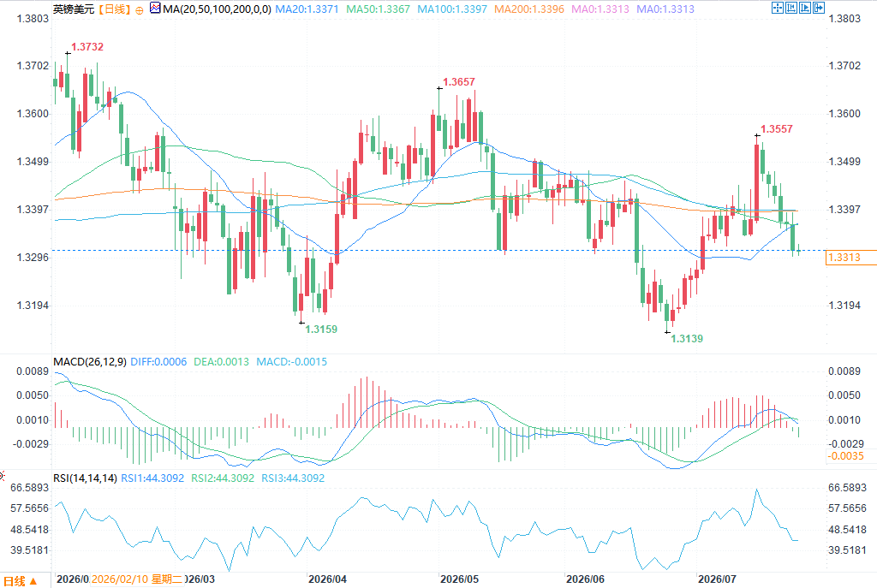Click the 1.3732 high price marker
877x588 pixels.
(x=87, y=47)
